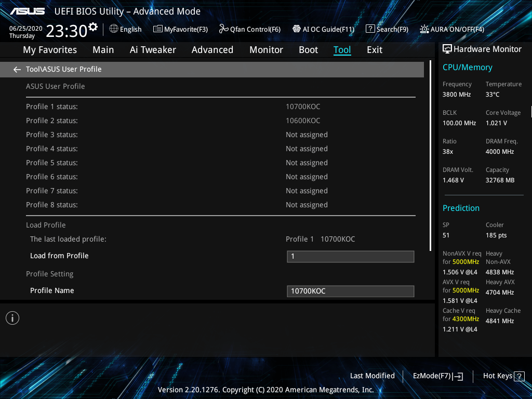Click the 1.581 V @L4 AVX voltage value
The width and height of the screenshot is (532, 399).
pyautogui.click(x=460, y=301)
